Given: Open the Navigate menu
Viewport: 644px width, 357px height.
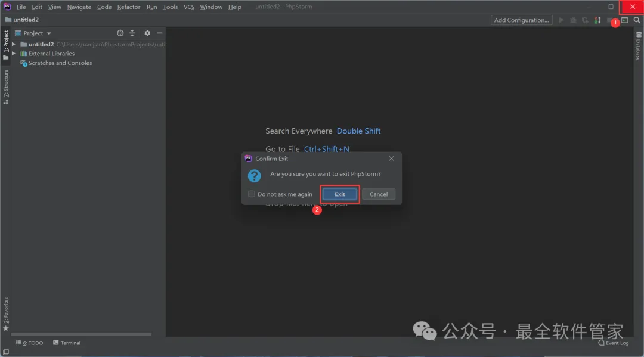Looking at the screenshot, I should click(x=79, y=7).
